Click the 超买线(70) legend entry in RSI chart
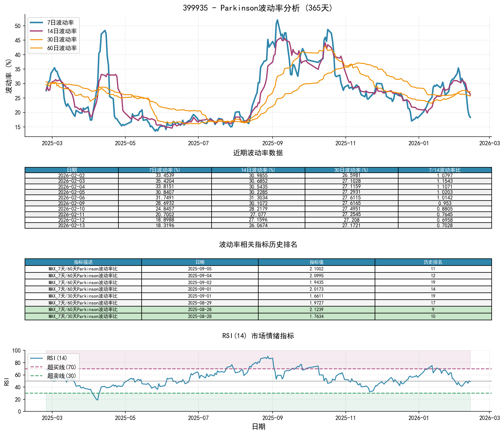Viewport: 504px width, 434px height. coord(61,367)
